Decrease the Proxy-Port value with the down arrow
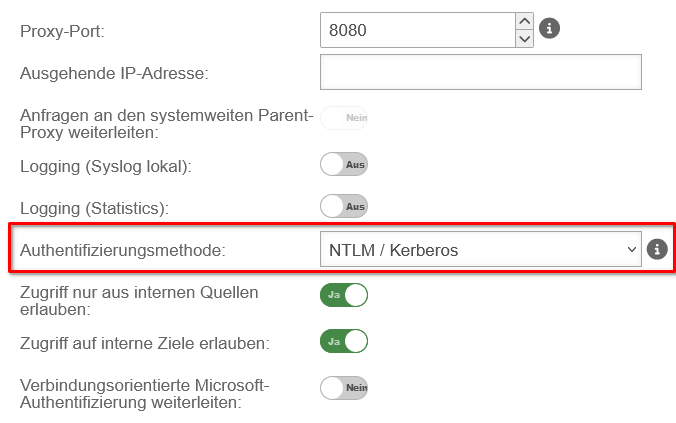676x423 pixels. tap(524, 39)
